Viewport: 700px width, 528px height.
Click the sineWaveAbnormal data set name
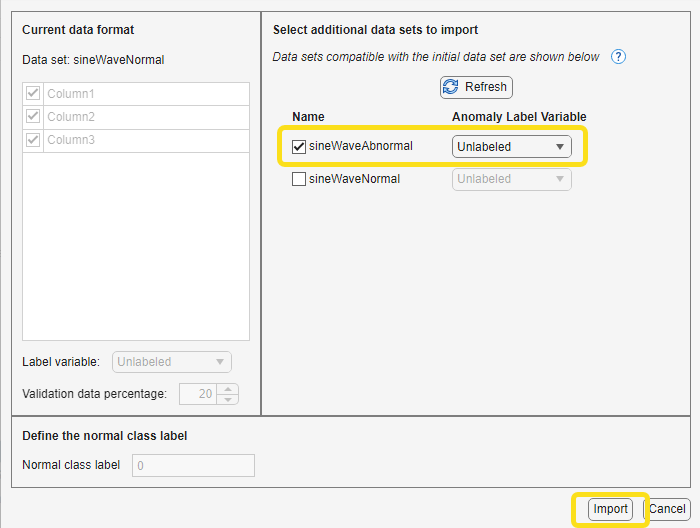[360, 147]
